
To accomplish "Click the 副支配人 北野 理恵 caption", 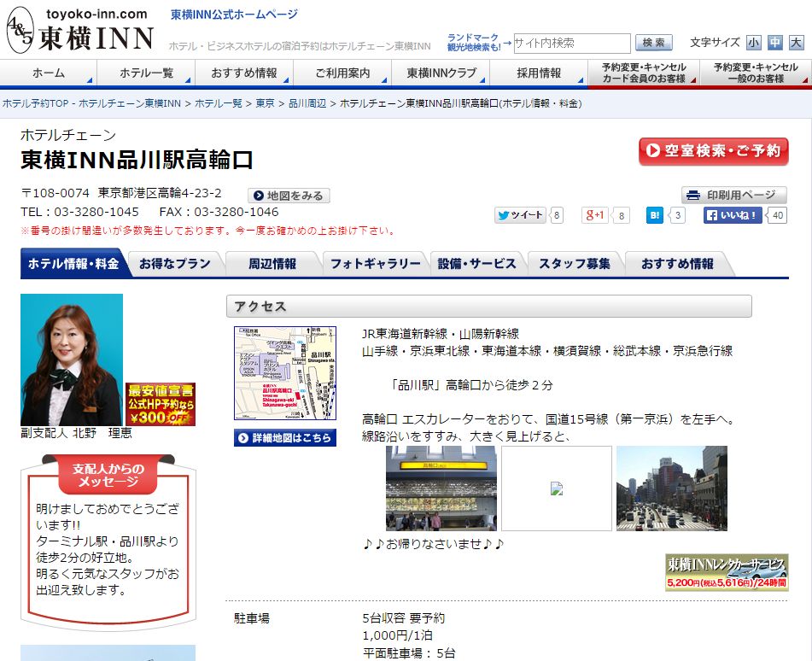I will [77, 433].
